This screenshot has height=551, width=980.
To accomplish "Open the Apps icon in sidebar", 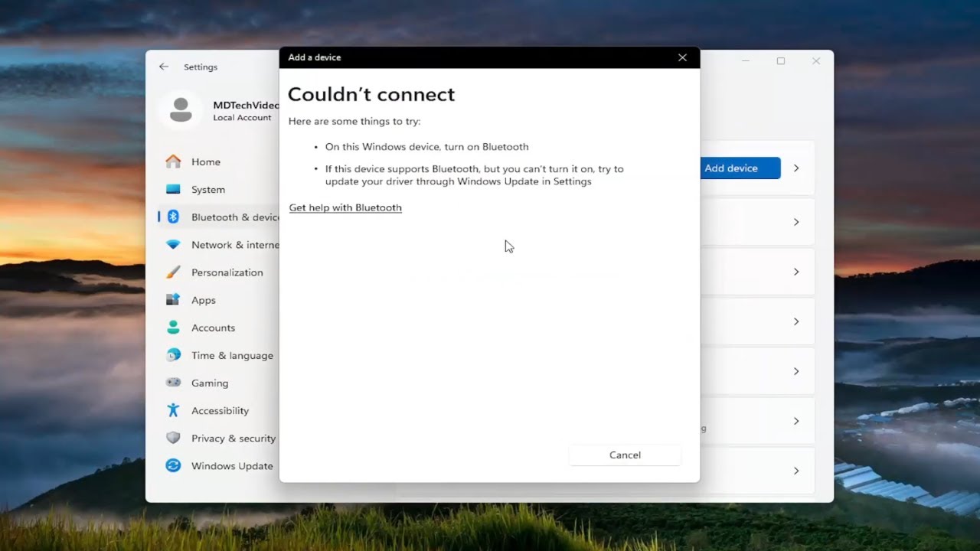I will point(174,299).
